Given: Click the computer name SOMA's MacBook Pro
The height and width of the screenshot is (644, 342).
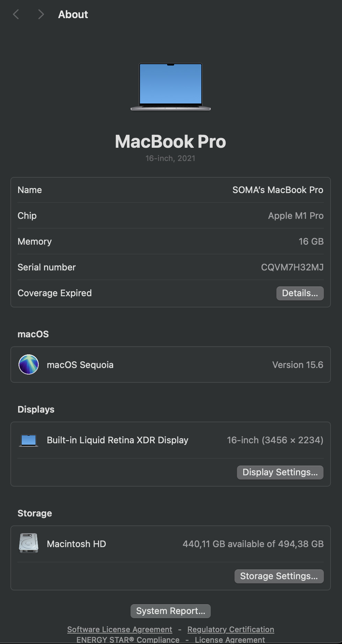Looking at the screenshot, I should point(278,190).
